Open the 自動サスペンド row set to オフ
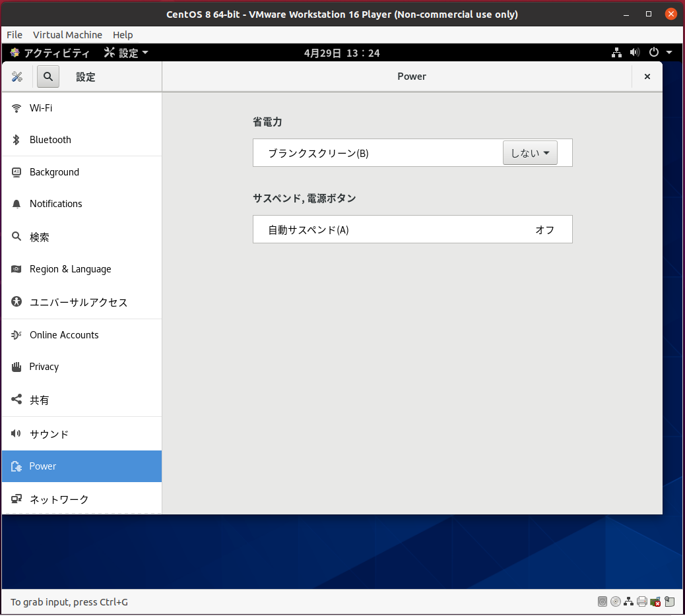 click(x=412, y=230)
